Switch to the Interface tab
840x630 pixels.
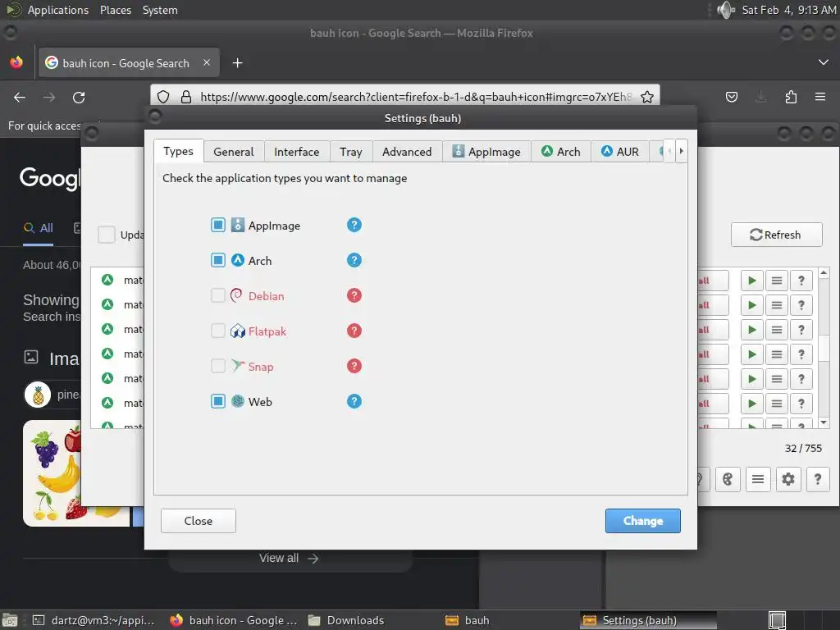pyautogui.click(x=296, y=152)
